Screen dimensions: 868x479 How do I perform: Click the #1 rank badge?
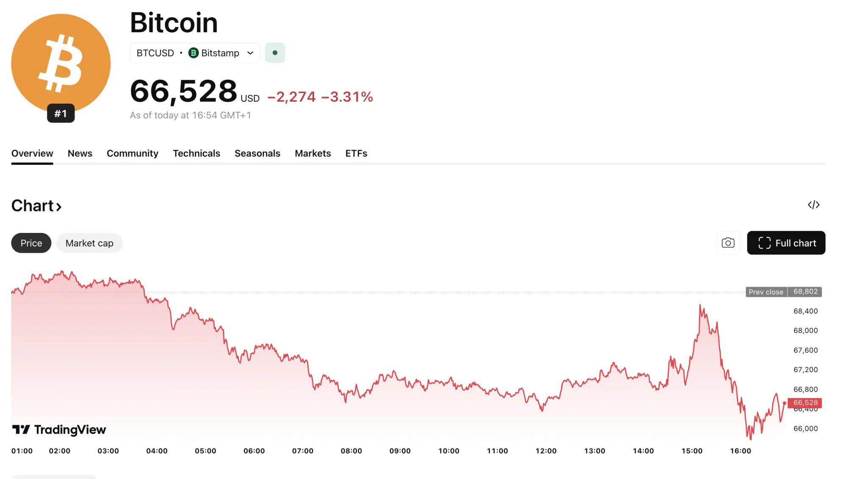(x=61, y=113)
